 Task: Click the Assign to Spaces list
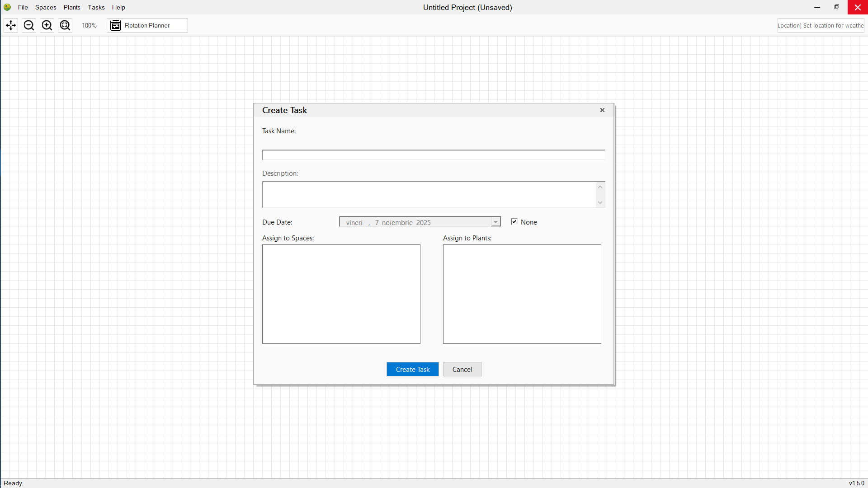(x=341, y=294)
